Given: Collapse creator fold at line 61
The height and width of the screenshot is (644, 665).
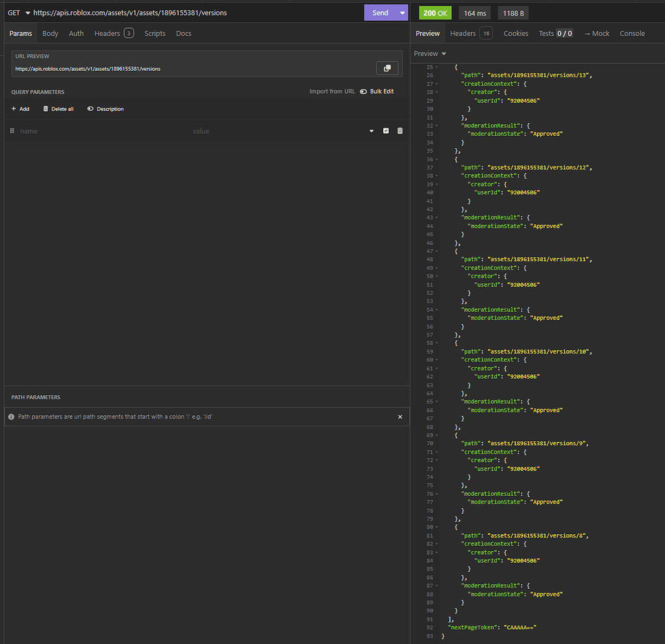Looking at the screenshot, I should point(437,368).
